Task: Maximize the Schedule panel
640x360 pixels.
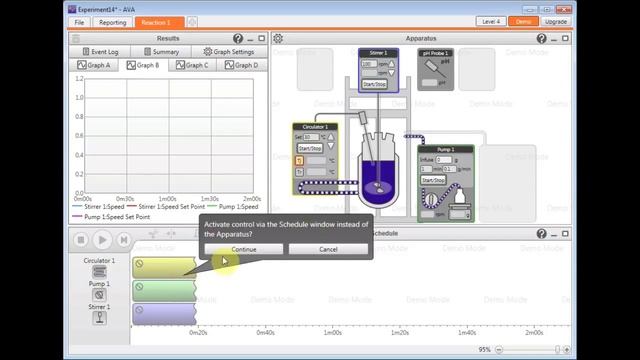Action: pos(565,233)
